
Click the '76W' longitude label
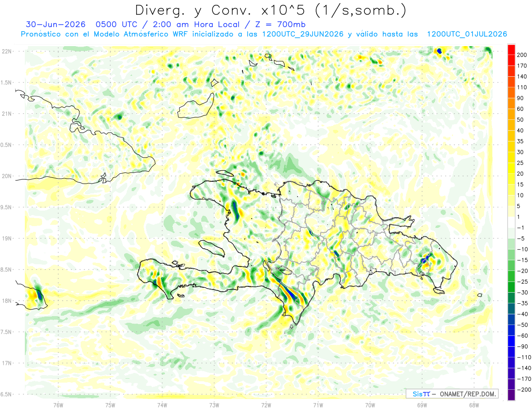58,405
